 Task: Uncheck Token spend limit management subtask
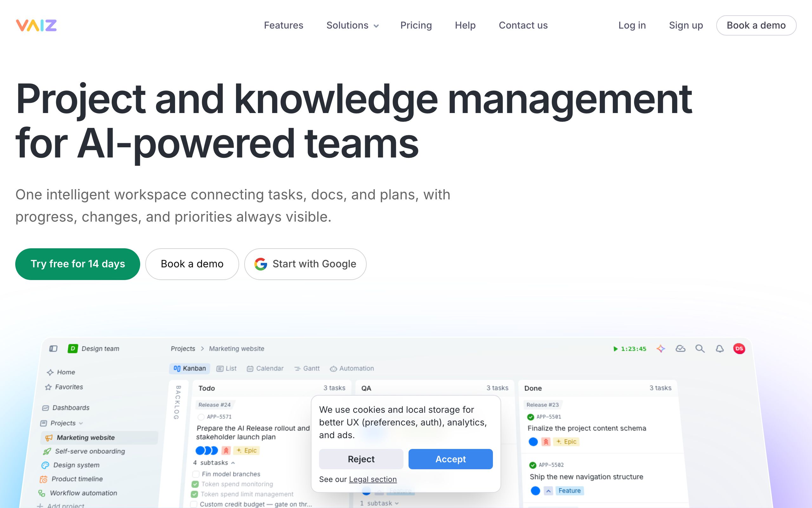[x=194, y=494]
